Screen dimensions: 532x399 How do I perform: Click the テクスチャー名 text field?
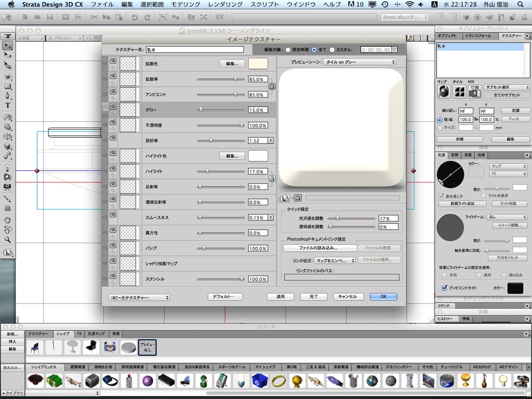click(195, 49)
